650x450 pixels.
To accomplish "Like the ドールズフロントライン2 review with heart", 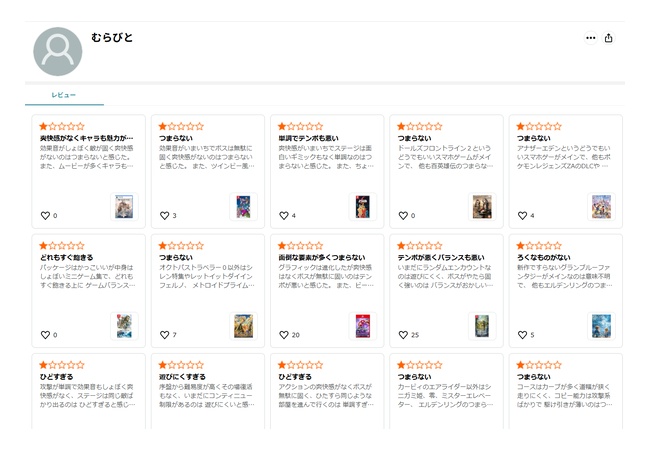I will click(403, 215).
